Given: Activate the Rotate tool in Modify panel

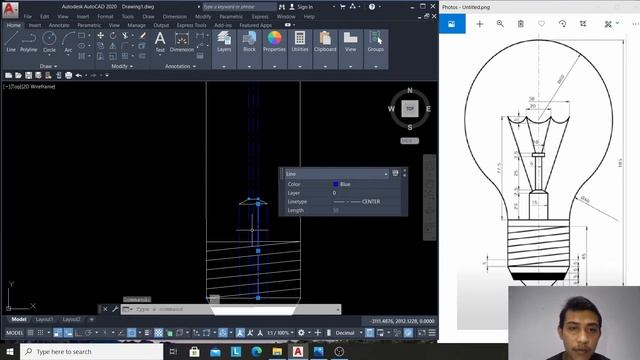Looking at the screenshot, I should (113, 36).
